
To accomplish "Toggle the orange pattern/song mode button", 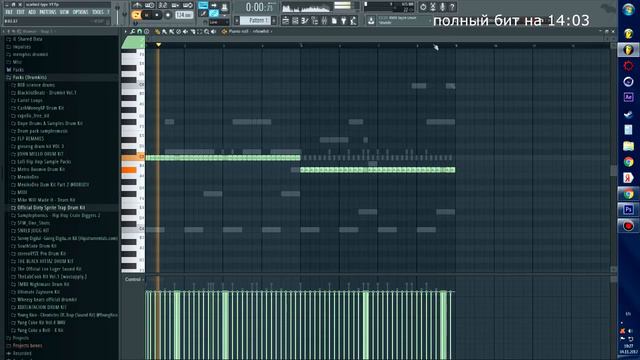I will pyautogui.click(x=136, y=15).
